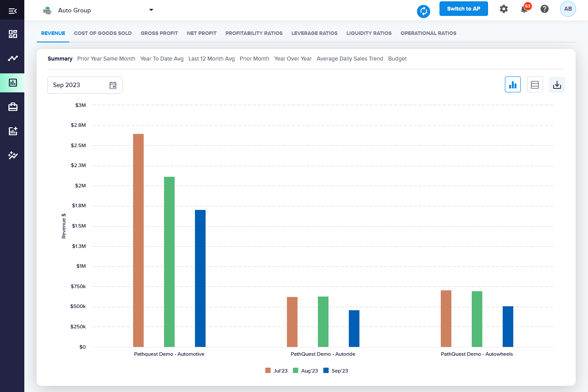The image size is (588, 392).
Task: Click the briefcase icon in sidebar
Action: pos(13,107)
